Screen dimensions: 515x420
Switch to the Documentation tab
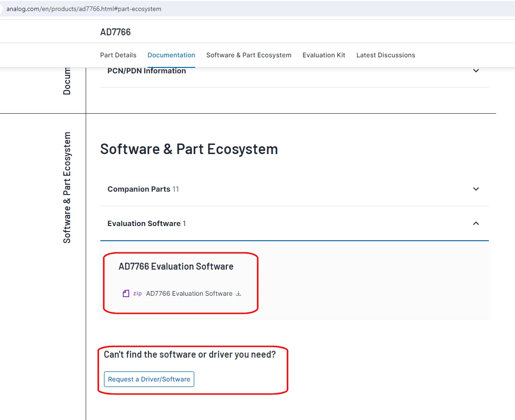point(171,55)
